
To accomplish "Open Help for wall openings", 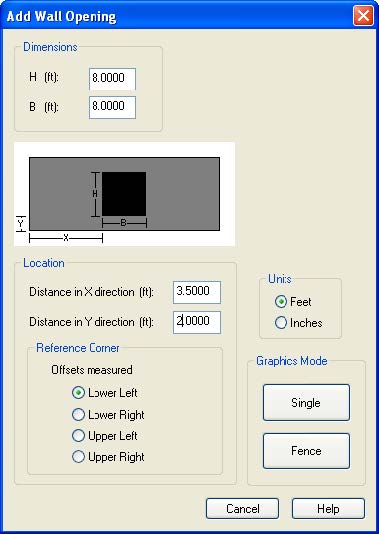I will (x=328, y=508).
